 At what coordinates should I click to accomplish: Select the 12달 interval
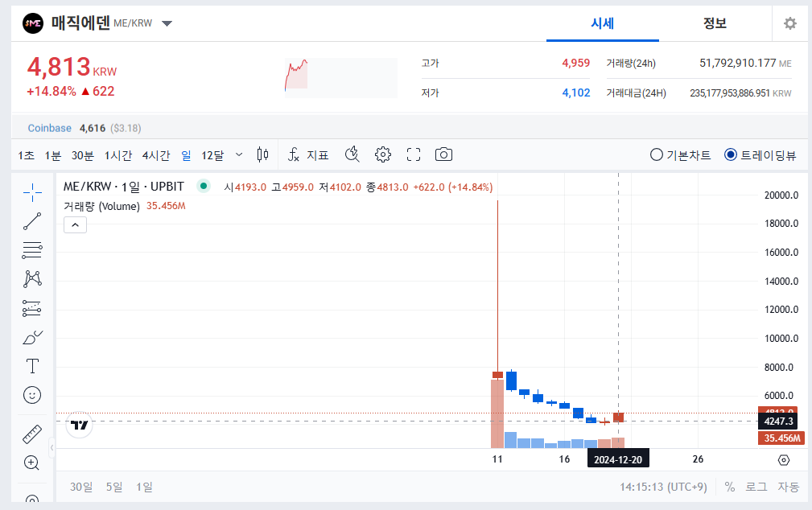click(x=212, y=155)
